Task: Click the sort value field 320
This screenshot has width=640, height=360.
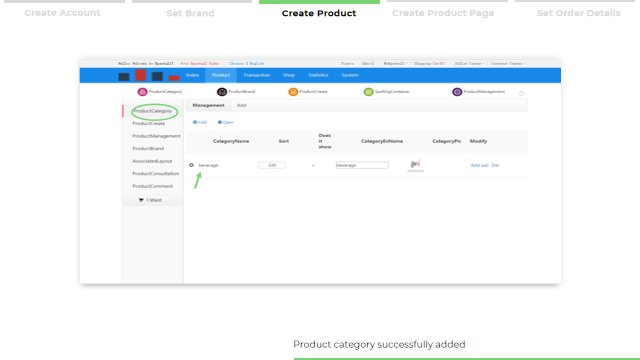Action: pos(272,165)
